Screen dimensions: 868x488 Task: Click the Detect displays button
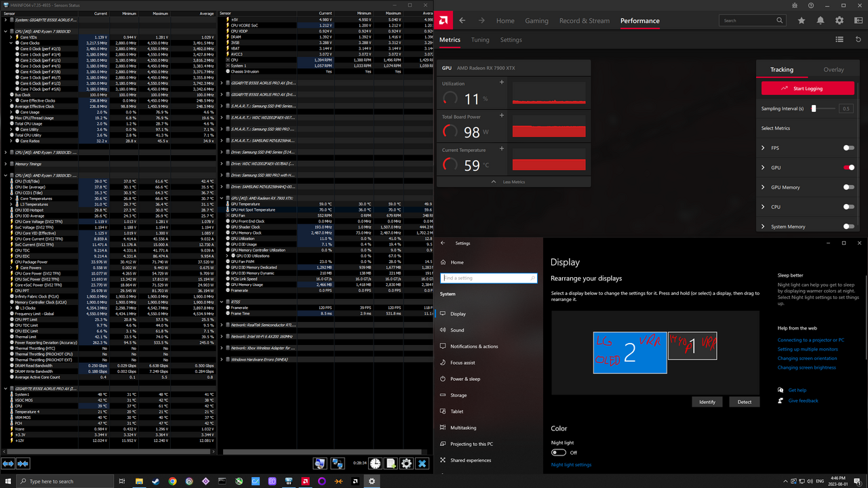[x=744, y=402]
